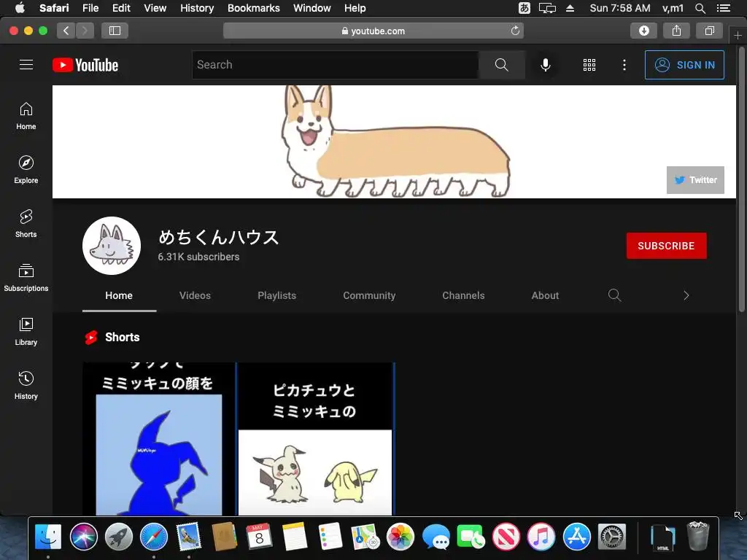Click the SUBSCRIBE button

[667, 246]
